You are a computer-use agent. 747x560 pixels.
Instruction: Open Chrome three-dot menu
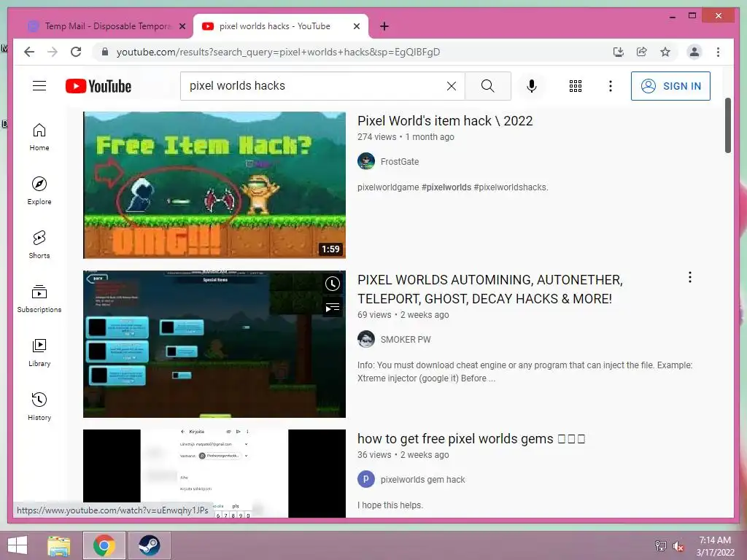(718, 52)
